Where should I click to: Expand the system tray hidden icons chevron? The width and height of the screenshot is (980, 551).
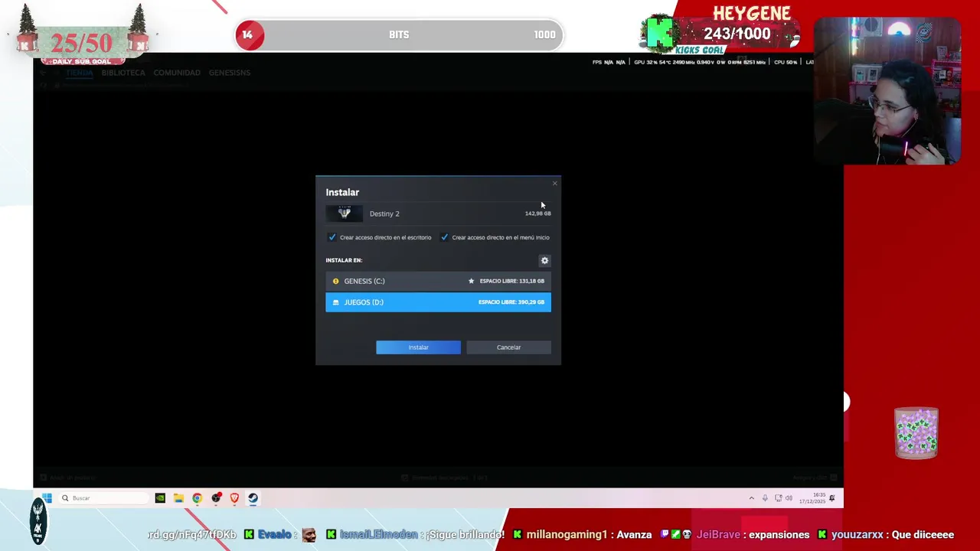(751, 498)
